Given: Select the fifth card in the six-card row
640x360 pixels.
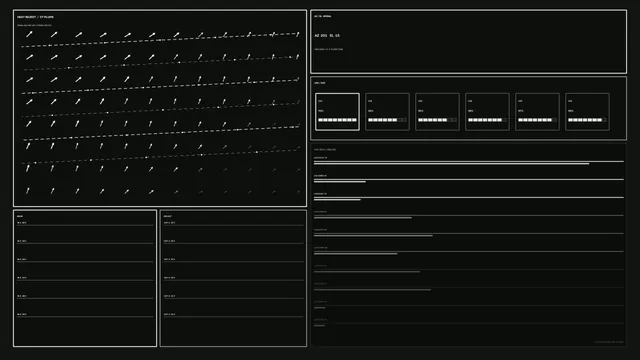Looking at the screenshot, I should [537, 112].
